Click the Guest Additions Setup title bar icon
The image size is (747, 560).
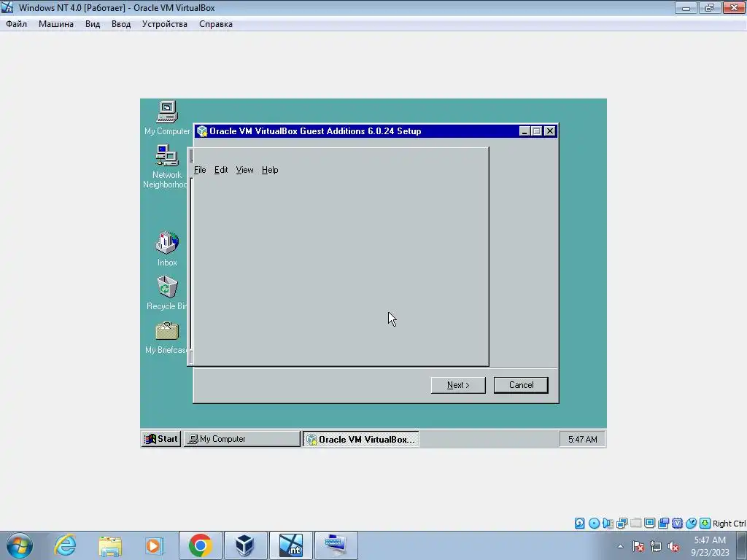coord(202,131)
